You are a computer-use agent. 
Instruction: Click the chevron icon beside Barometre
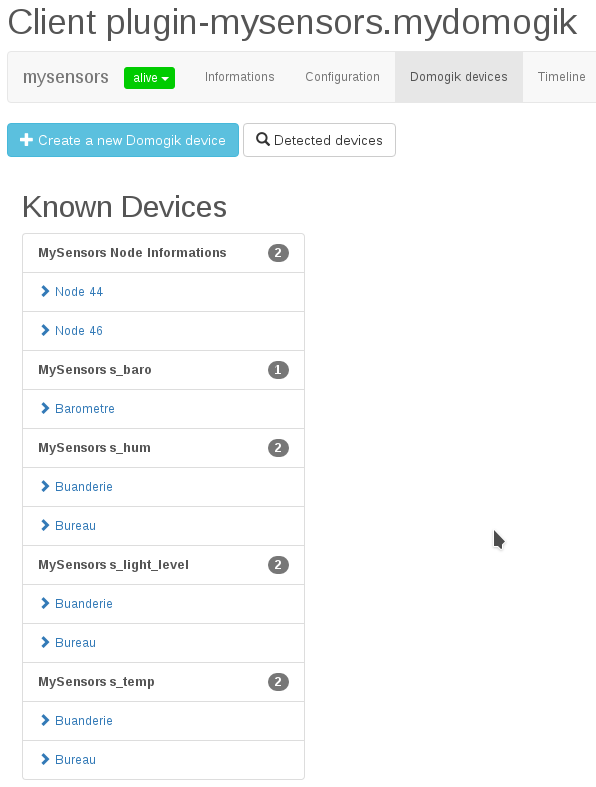pos(45,408)
